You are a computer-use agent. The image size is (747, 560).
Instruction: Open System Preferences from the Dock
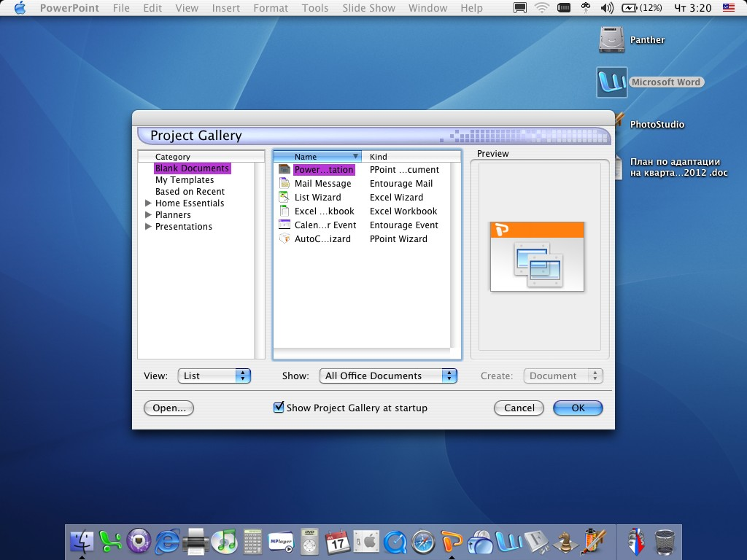(x=366, y=542)
